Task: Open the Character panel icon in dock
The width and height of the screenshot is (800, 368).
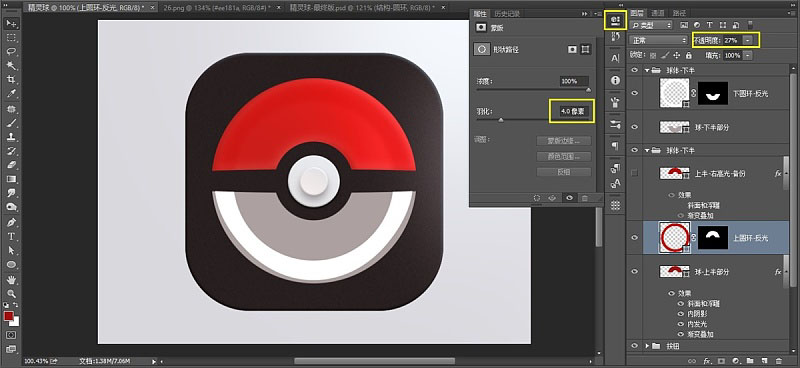Action: pyautogui.click(x=615, y=58)
